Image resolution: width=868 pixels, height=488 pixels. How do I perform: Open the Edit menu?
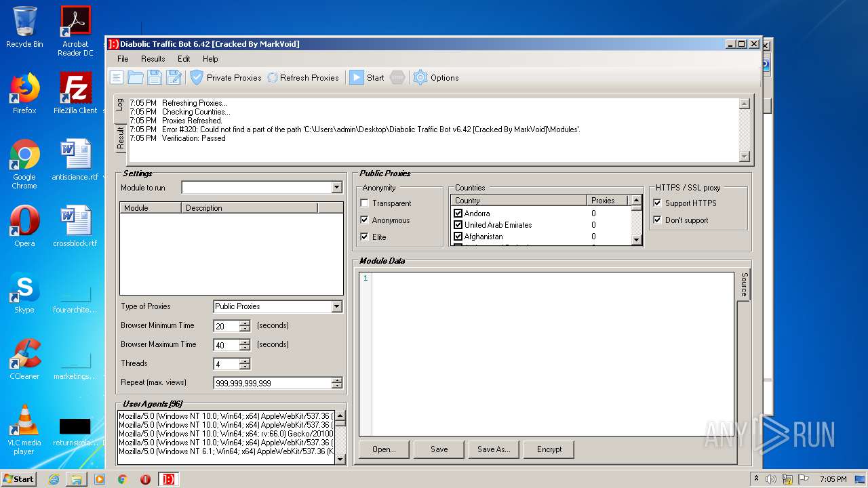click(184, 59)
